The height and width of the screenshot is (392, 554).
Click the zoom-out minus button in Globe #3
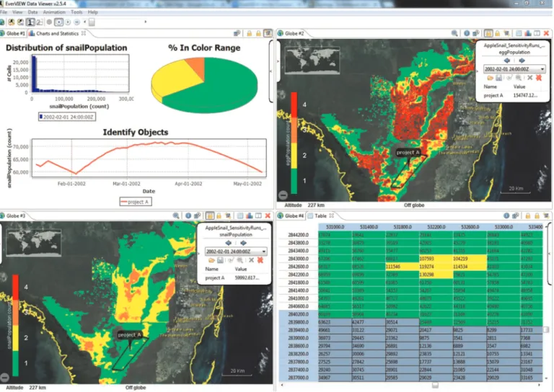(4, 377)
